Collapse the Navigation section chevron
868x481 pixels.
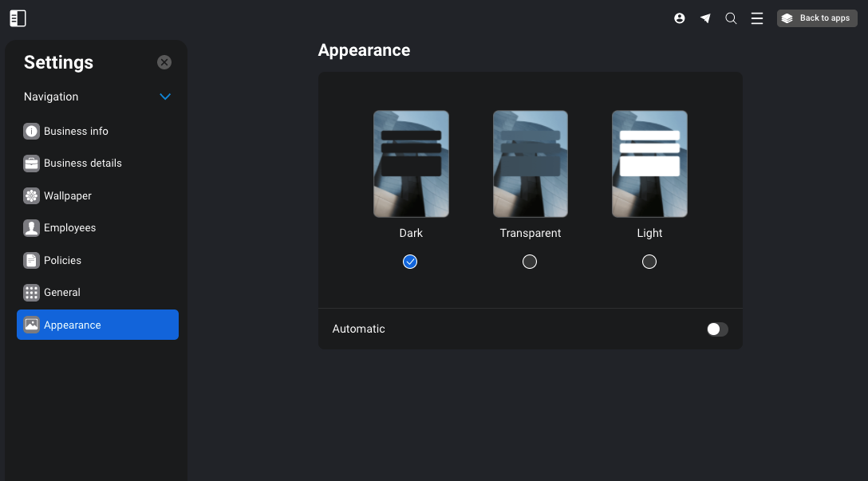click(x=165, y=97)
